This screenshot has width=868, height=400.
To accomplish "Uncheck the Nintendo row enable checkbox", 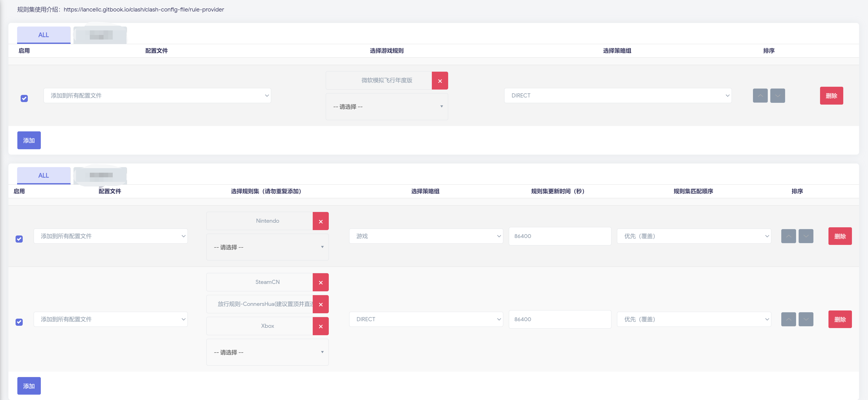I will pyautogui.click(x=19, y=239).
